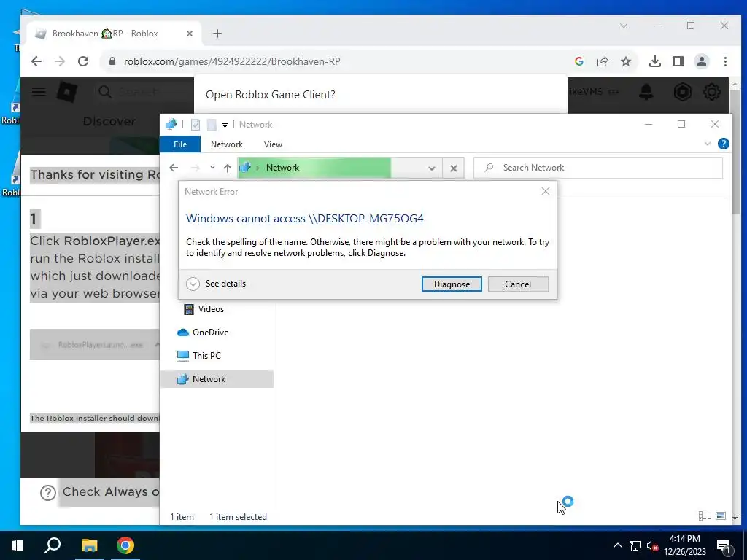Share this page from the Chrome toolbar
Screen dimensions: 747x560
602,61
